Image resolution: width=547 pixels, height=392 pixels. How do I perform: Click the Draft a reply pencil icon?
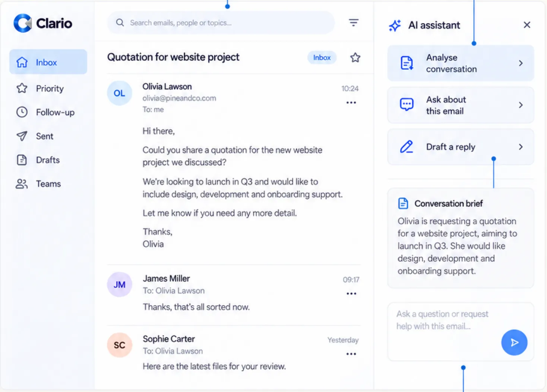(407, 147)
